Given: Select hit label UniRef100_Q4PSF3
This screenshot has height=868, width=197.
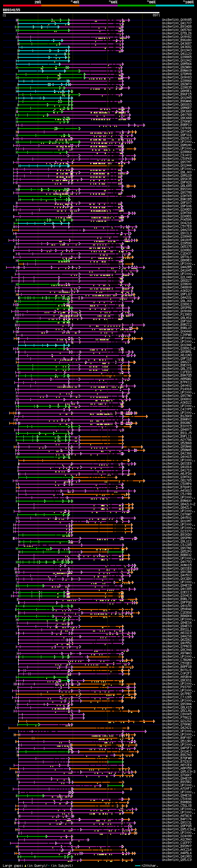Looking at the screenshot, I should tap(177, 748).
